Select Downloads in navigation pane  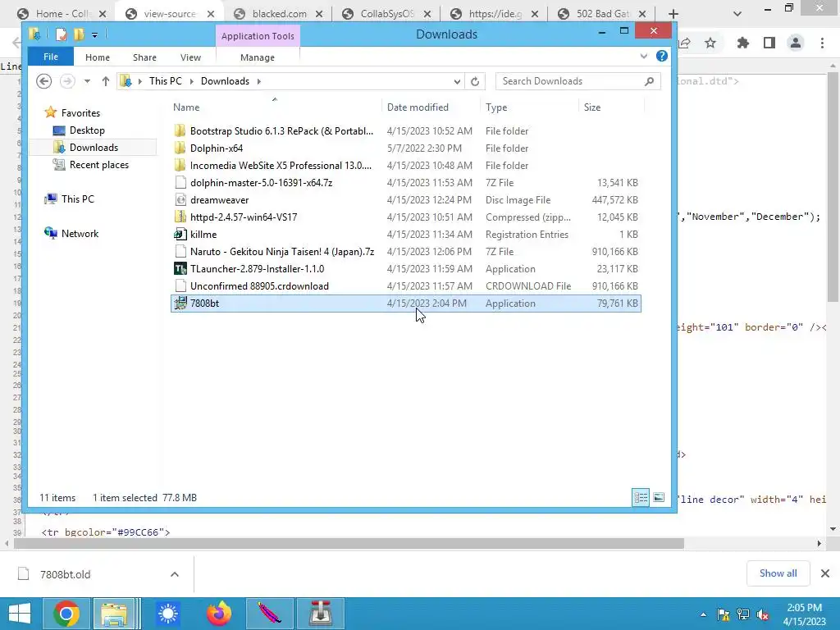(x=94, y=148)
